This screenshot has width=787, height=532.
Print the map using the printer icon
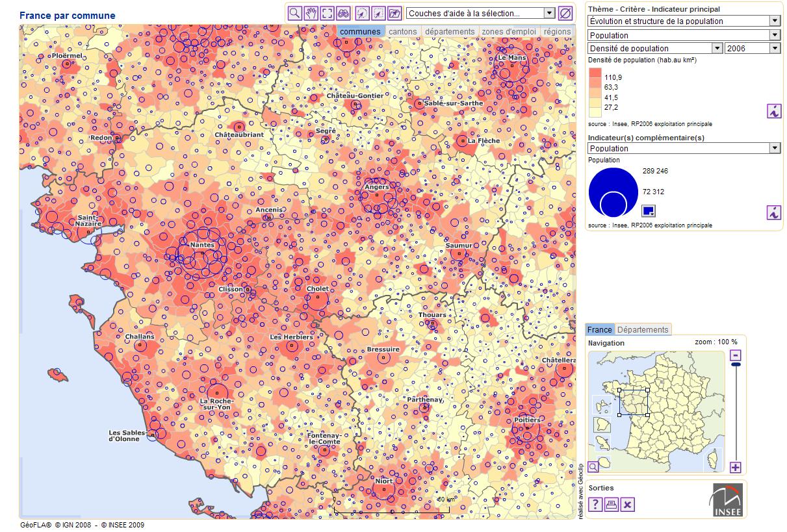click(x=612, y=505)
